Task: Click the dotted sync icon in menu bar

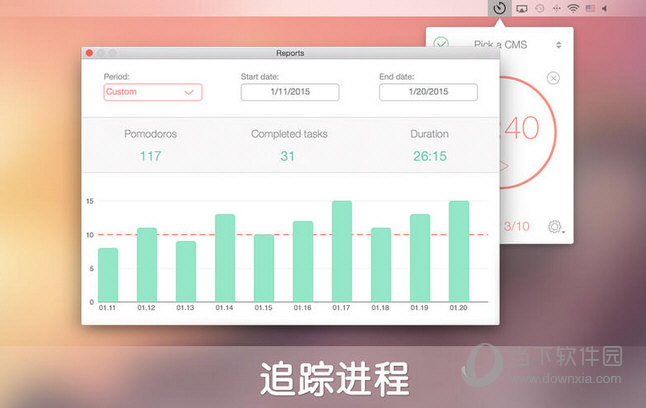Action: 557,8
